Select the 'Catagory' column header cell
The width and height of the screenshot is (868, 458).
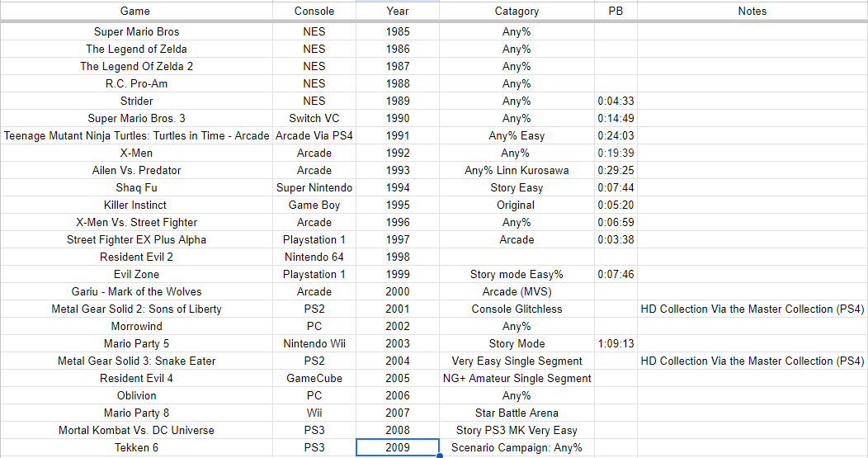click(517, 11)
